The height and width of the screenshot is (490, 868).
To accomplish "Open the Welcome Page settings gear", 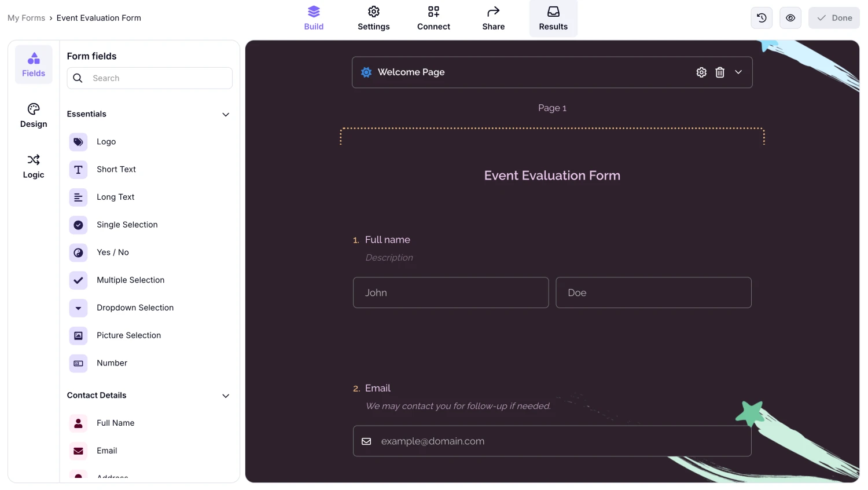I will [701, 72].
